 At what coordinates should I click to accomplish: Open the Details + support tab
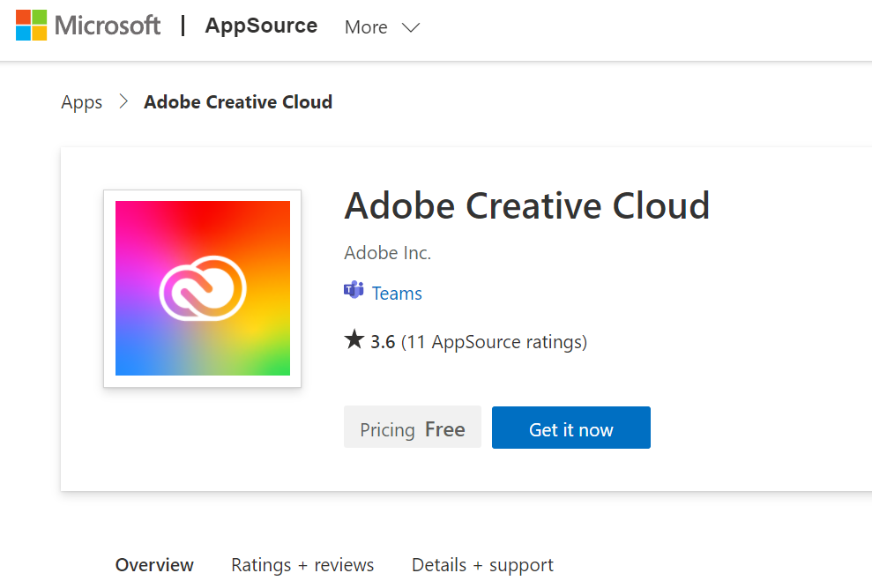click(x=482, y=564)
